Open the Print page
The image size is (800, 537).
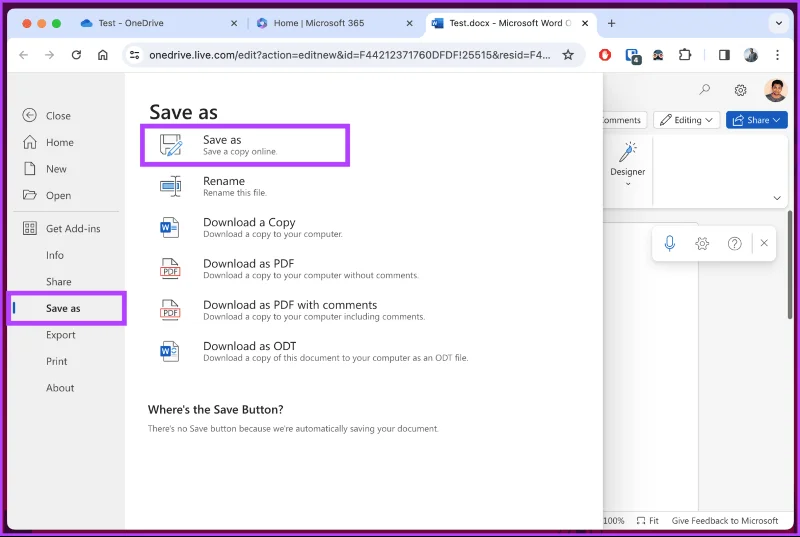57,361
